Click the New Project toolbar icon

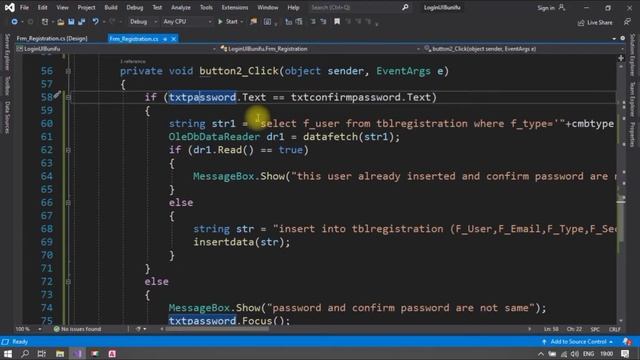[45, 22]
